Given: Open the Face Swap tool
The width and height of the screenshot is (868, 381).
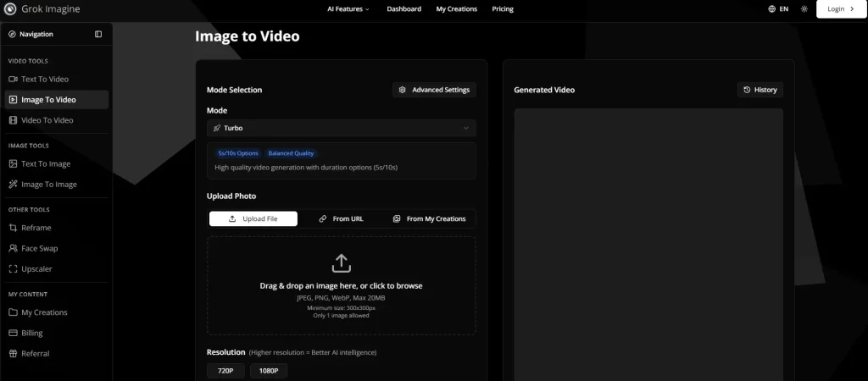Looking at the screenshot, I should [x=57, y=248].
